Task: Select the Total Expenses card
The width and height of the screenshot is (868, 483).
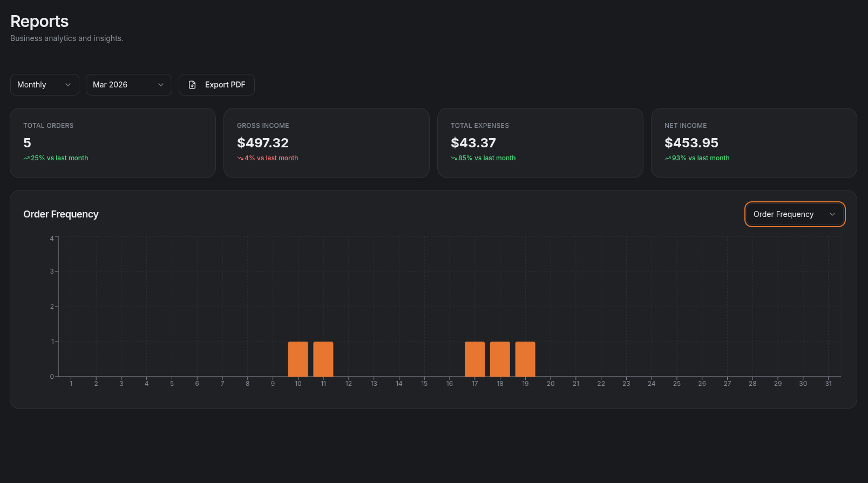Action: point(540,143)
